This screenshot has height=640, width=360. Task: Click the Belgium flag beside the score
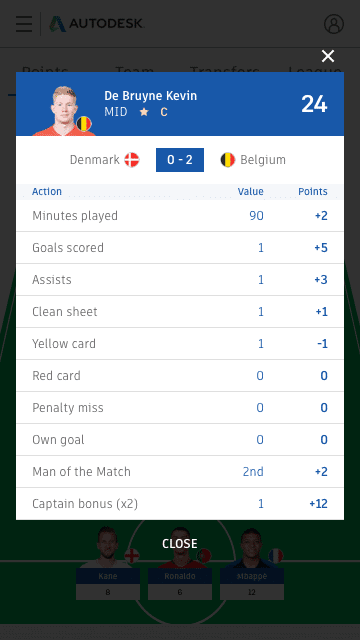point(228,160)
